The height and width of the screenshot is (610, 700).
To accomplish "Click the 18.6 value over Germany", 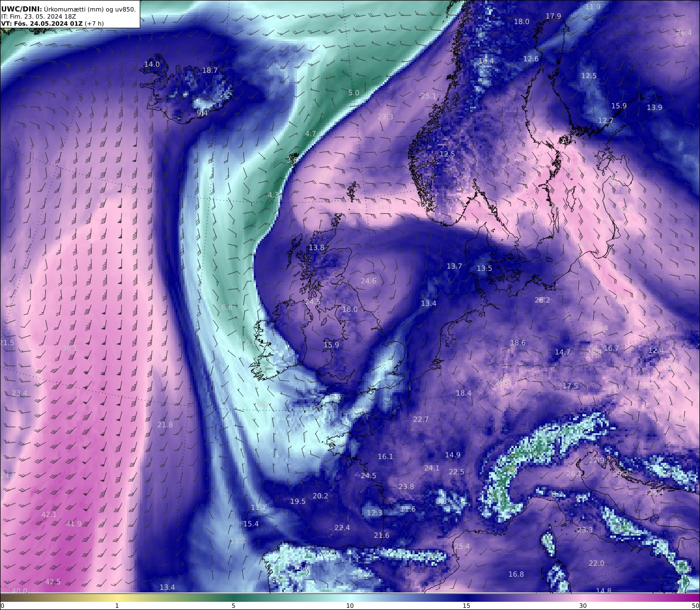I will pos(518,342).
